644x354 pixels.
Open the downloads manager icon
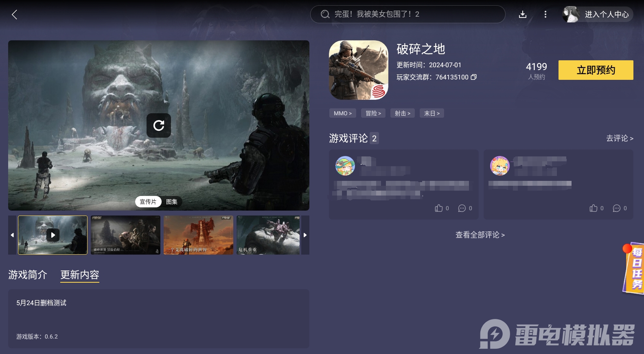pyautogui.click(x=523, y=15)
